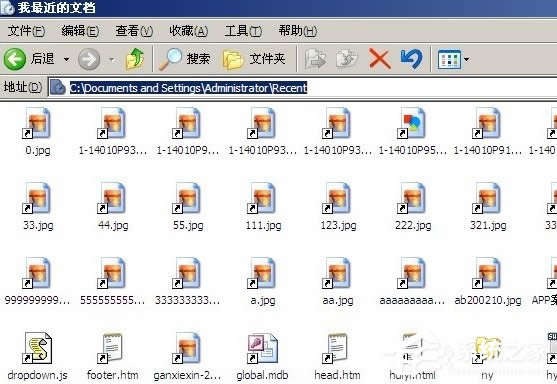
Task: Select the 123.jpg shortcut
Action: [x=338, y=207]
